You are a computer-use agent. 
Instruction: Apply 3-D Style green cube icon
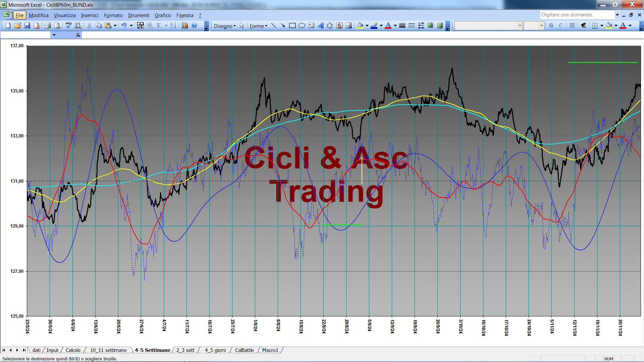click(440, 26)
